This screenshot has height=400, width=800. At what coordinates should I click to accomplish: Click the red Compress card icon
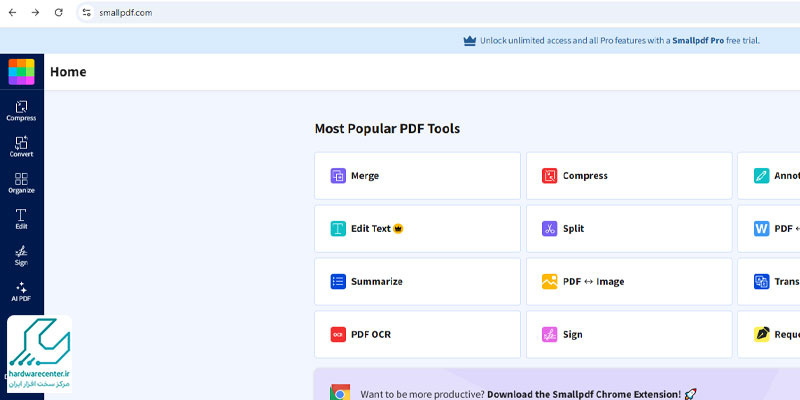coord(549,176)
